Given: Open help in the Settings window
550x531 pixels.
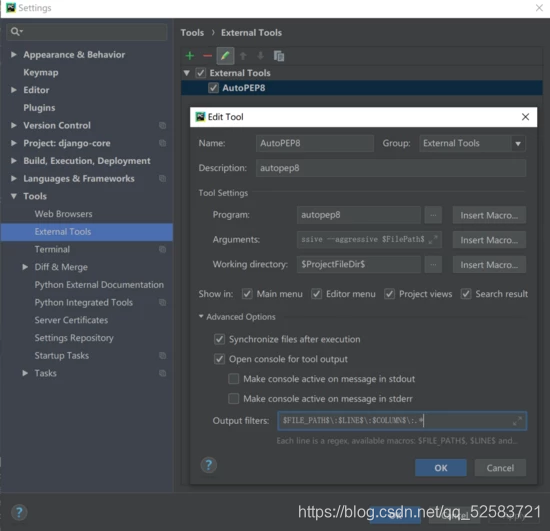Looking at the screenshot, I should (19, 512).
